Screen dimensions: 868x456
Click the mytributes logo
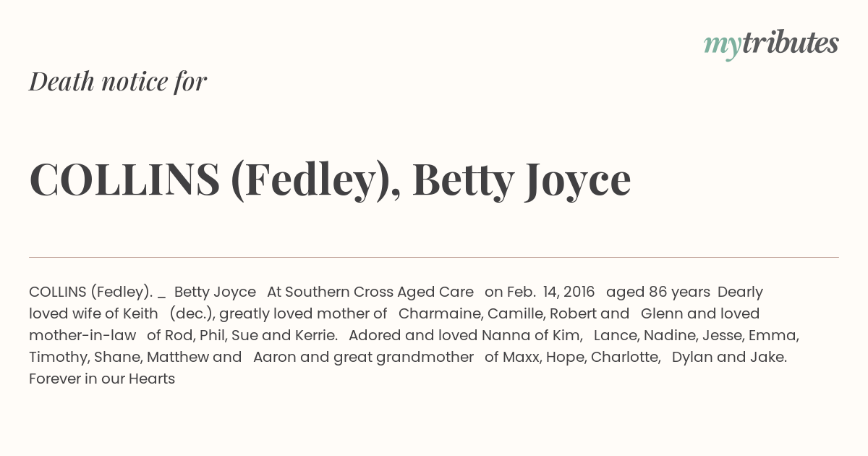pyautogui.click(x=771, y=44)
